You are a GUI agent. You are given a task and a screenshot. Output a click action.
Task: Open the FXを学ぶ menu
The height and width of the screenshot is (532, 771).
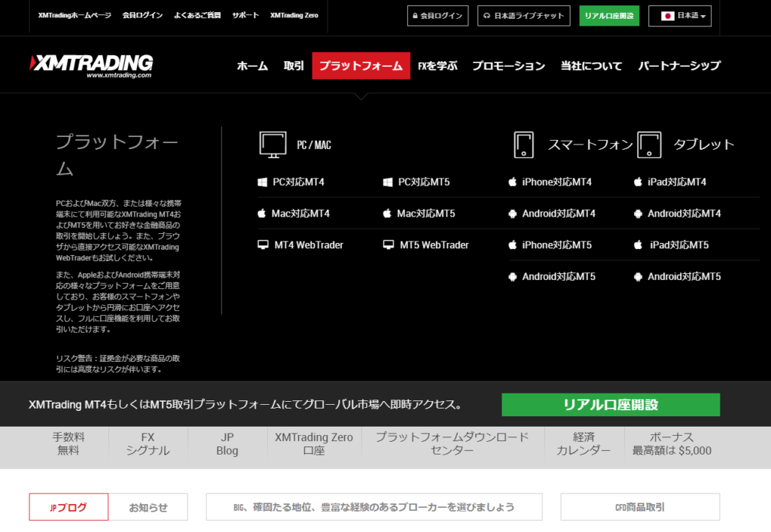coord(437,65)
